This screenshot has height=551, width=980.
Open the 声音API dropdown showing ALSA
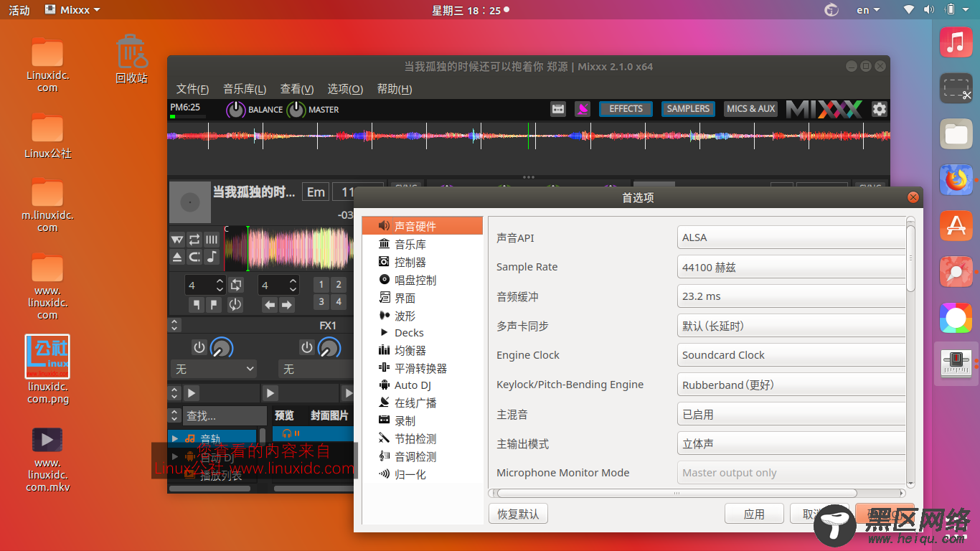pos(791,237)
